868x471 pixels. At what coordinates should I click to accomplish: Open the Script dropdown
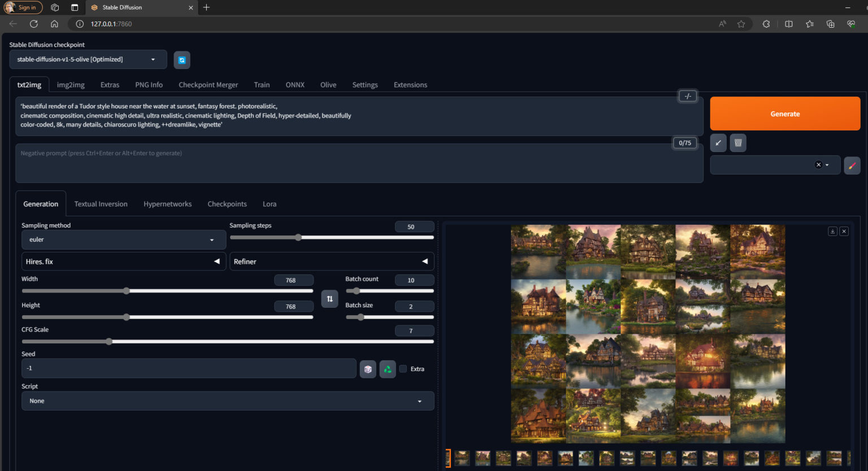click(x=228, y=400)
